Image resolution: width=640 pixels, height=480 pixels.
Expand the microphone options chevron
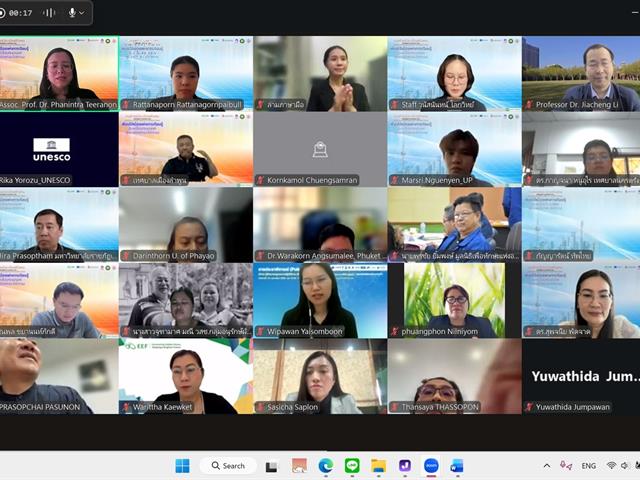(83, 13)
